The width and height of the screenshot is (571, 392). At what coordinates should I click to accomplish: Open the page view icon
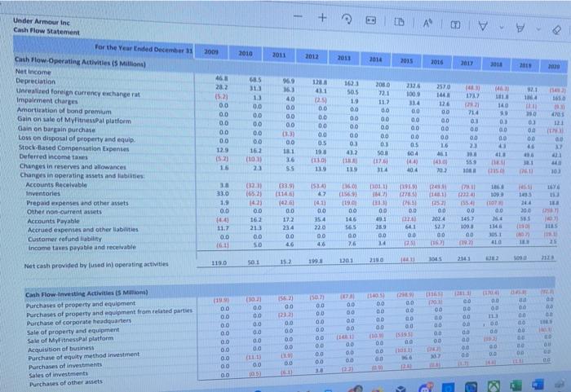pyautogui.click(x=399, y=22)
